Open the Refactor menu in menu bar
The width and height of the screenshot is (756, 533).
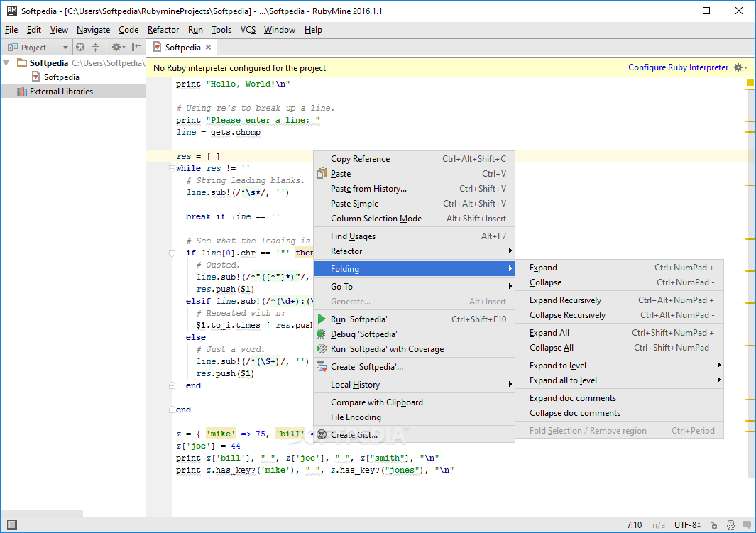(163, 30)
